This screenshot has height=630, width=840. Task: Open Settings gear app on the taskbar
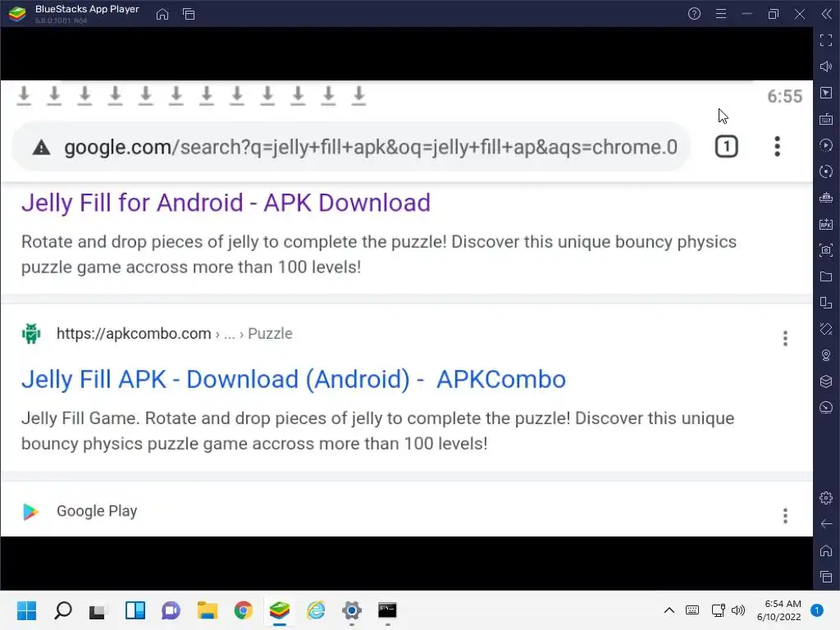pyautogui.click(x=352, y=610)
